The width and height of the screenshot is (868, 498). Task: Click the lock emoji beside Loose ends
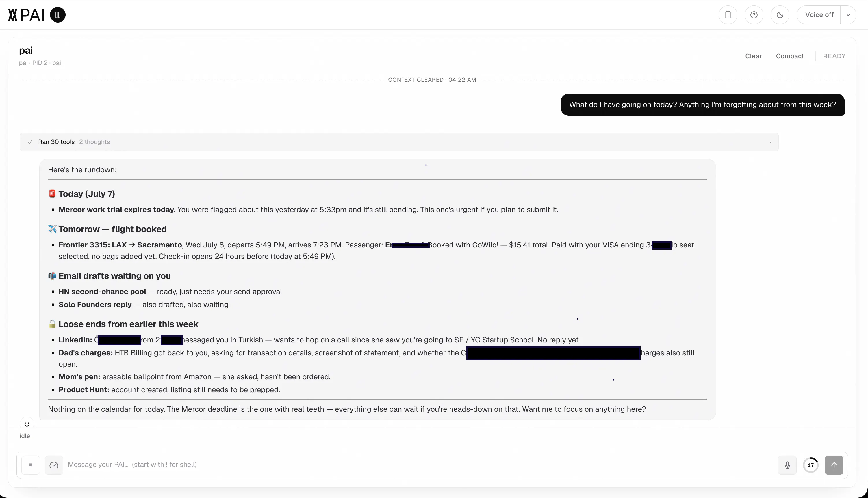coord(52,324)
